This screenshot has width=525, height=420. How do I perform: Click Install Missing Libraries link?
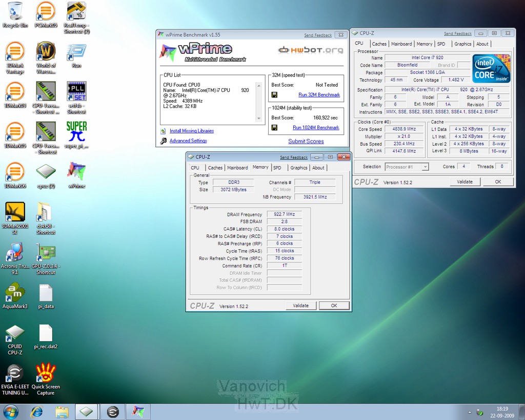point(192,131)
